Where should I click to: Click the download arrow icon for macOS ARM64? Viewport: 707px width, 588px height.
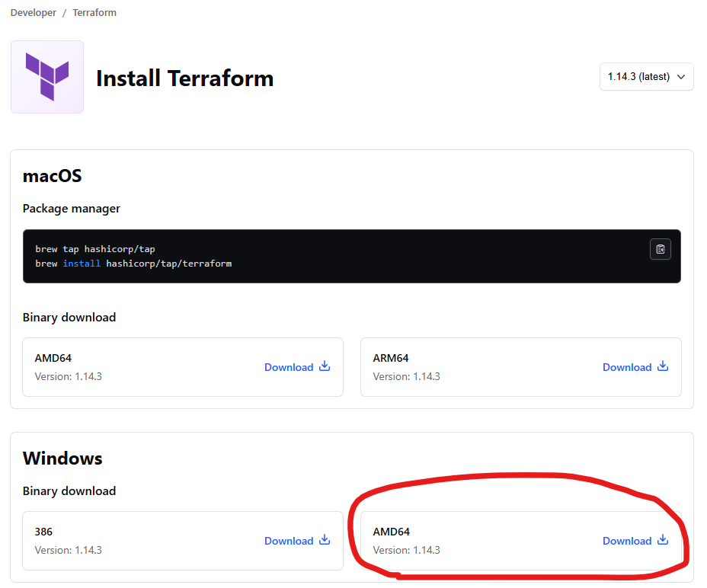point(663,366)
